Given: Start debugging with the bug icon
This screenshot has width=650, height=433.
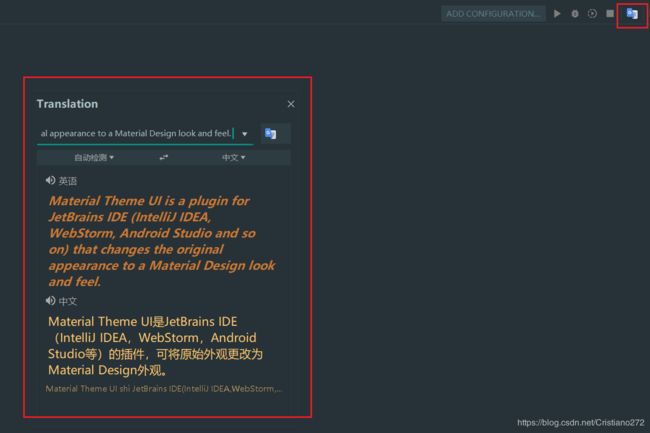Looking at the screenshot, I should 575,14.
